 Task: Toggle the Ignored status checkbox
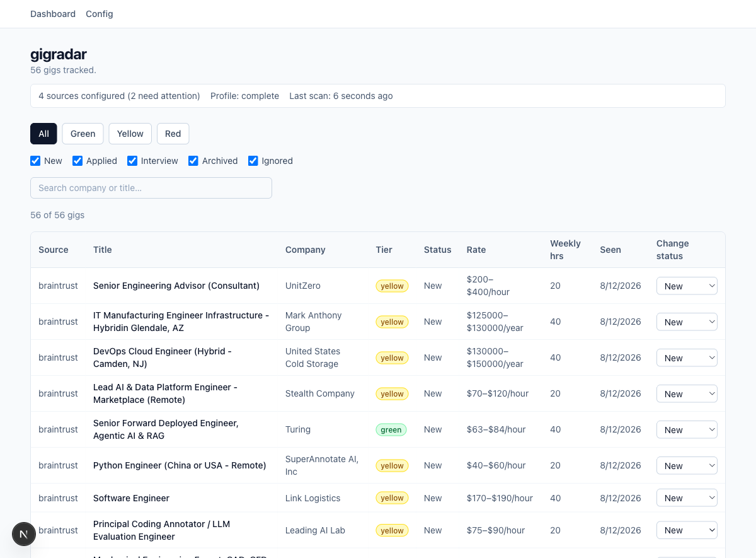(x=253, y=161)
